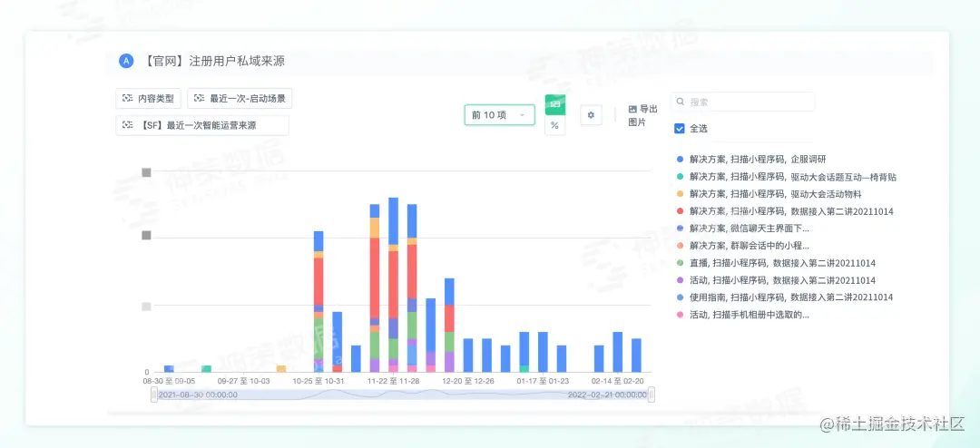Viewport: 980px width, 448px height.
Task: Click left handle of the date range slider
Action: (154, 394)
